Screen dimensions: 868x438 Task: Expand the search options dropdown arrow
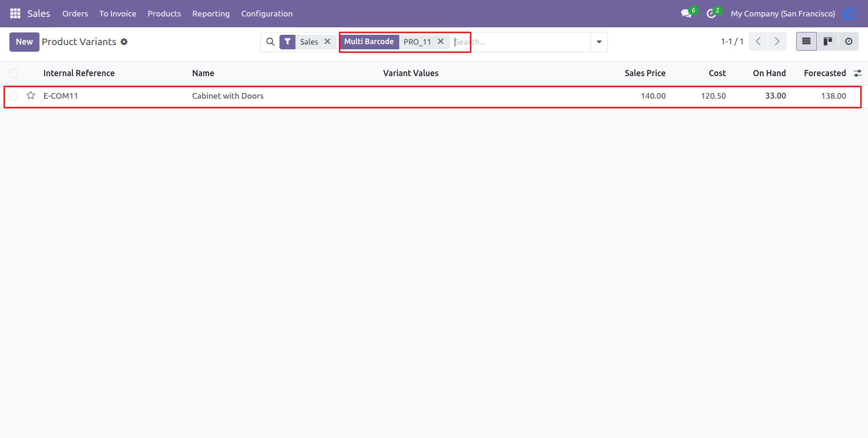tap(599, 42)
